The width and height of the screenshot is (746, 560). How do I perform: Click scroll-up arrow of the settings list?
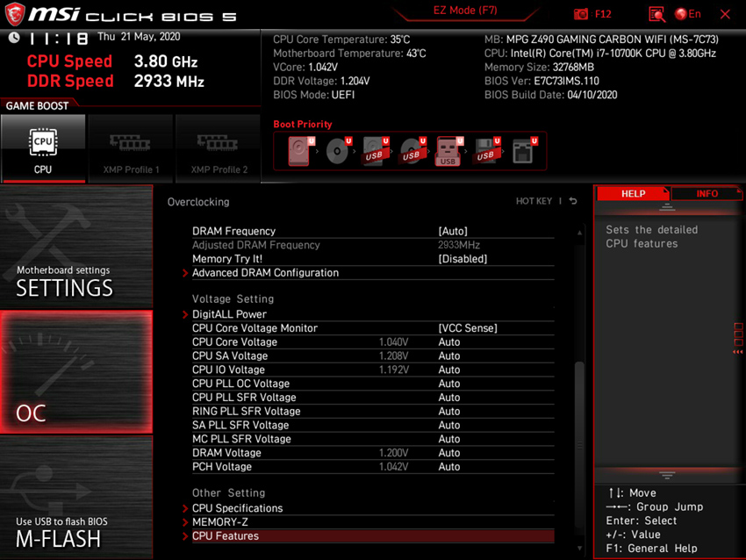click(579, 233)
